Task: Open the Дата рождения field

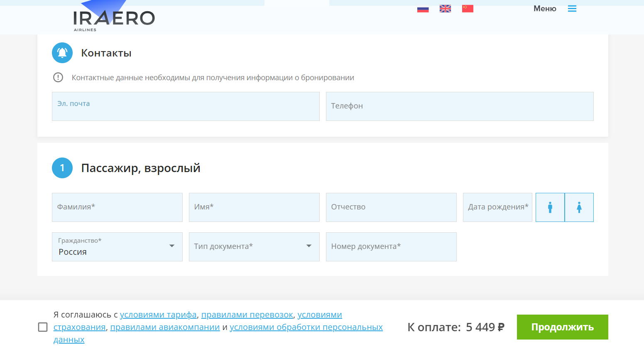Action: tap(497, 207)
